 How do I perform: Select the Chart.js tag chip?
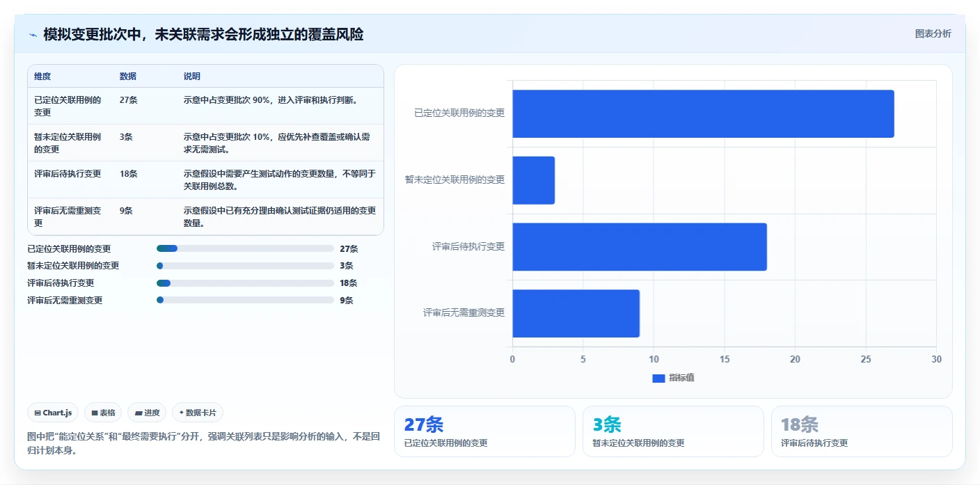[x=53, y=413]
